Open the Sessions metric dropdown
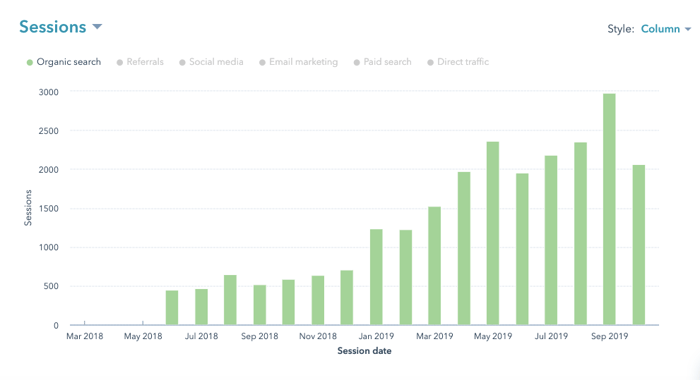Image resolution: width=700 pixels, height=380 pixels. pyautogui.click(x=60, y=27)
